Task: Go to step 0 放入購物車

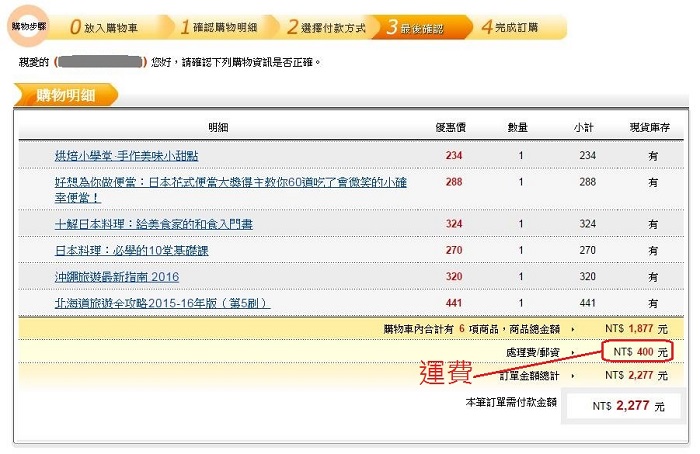Action: pos(104,27)
